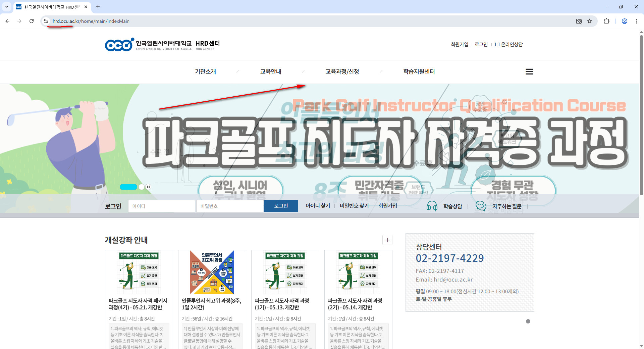Open the hamburger full menu icon
The image size is (644, 349).
point(529,71)
